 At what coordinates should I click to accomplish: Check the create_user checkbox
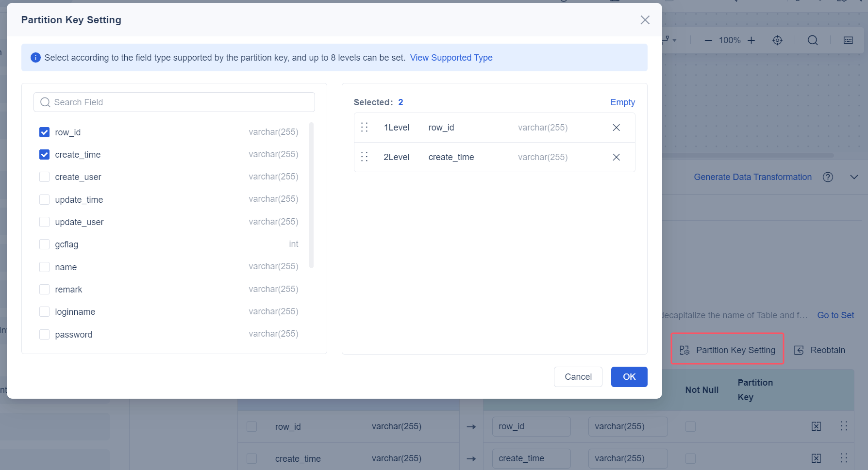[44, 177]
